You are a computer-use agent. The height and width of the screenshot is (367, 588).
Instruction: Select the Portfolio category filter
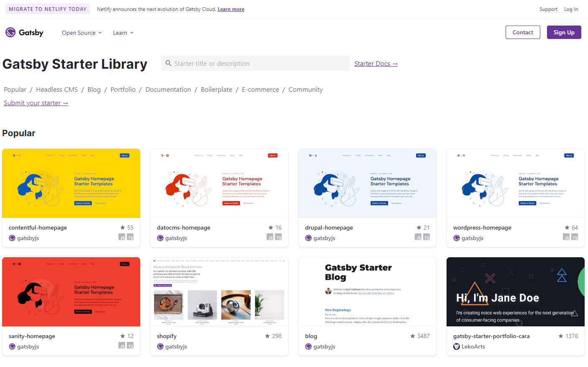coord(123,89)
